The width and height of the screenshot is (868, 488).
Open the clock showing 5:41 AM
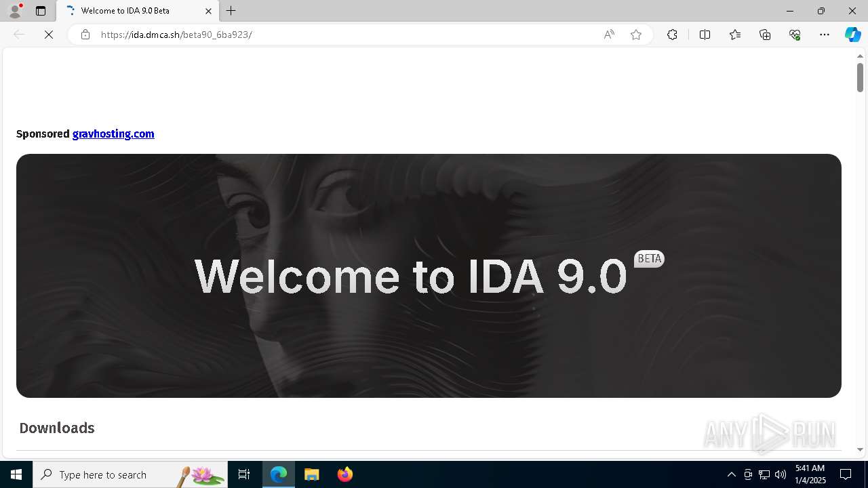point(810,474)
